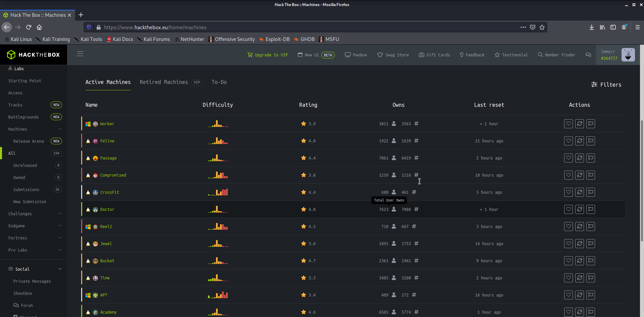Image resolution: width=644 pixels, height=317 pixels.
Task: Show Firefox sidebars icon
Action: 613,27
